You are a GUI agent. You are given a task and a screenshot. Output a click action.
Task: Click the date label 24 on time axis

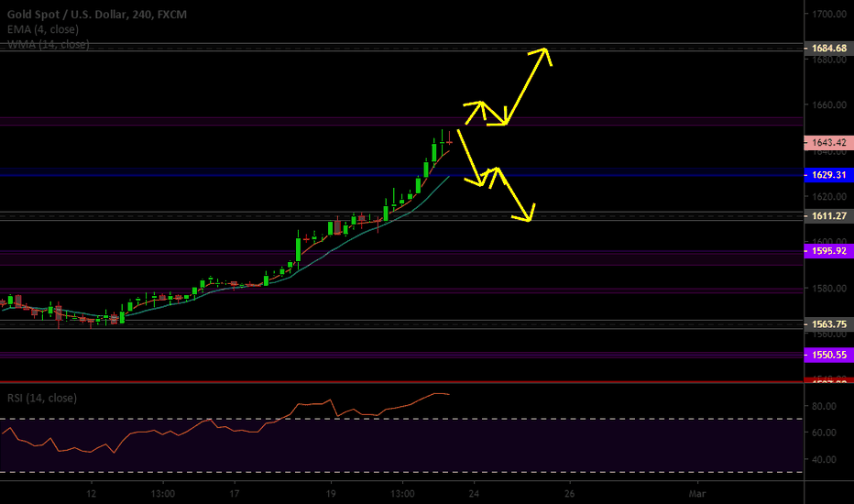pyautogui.click(x=474, y=494)
